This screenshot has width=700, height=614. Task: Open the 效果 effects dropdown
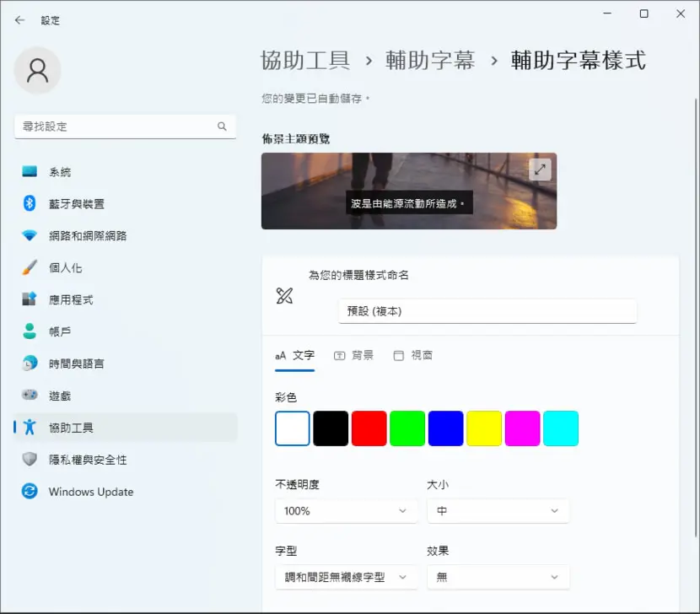pyautogui.click(x=498, y=577)
